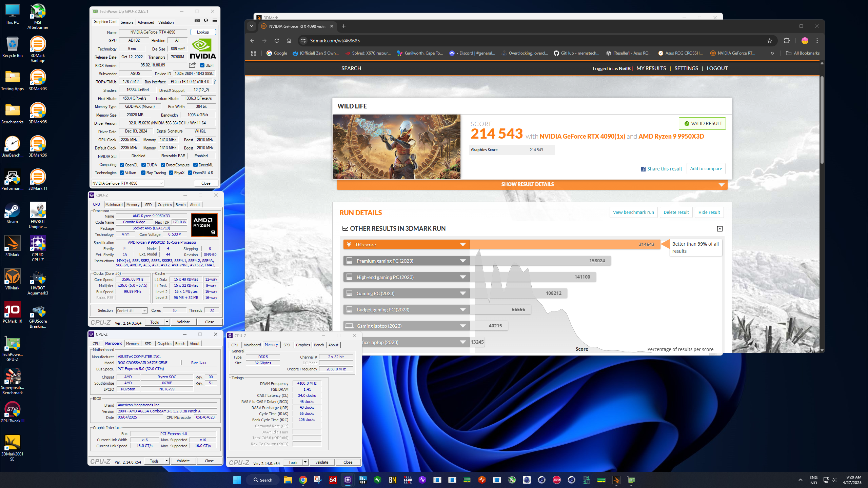Select the Steam desktop icon
The height and width of the screenshot is (488, 868).
click(12, 213)
